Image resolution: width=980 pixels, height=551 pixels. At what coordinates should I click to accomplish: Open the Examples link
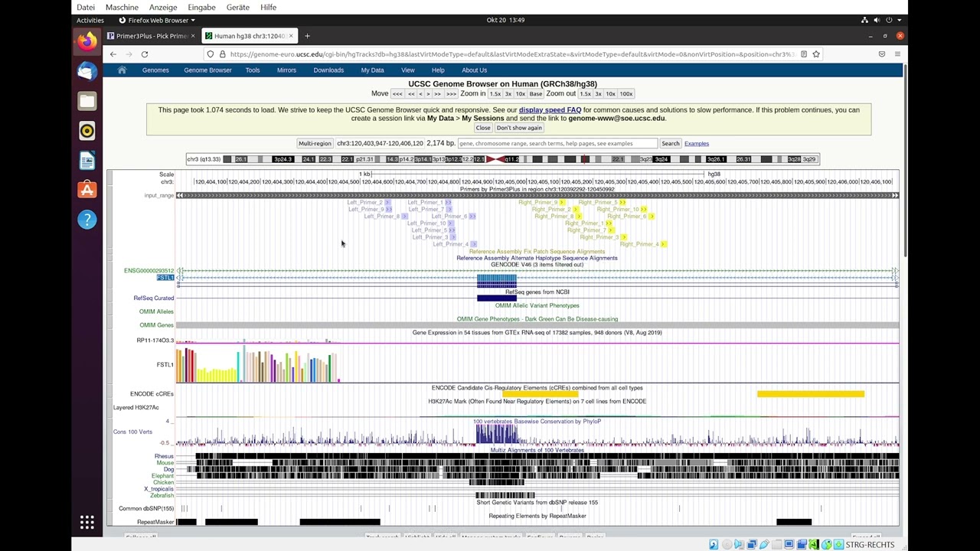pos(697,143)
